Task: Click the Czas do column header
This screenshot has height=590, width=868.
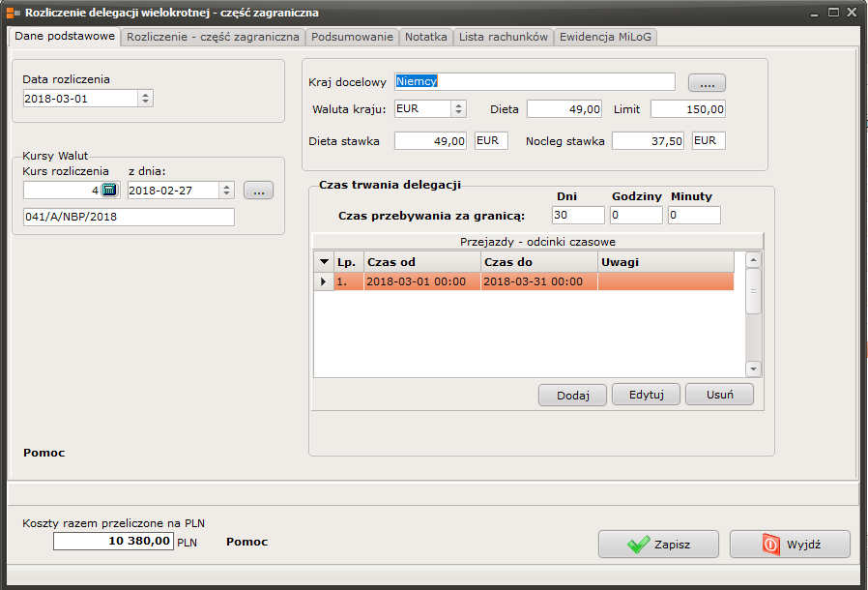Action: tap(539, 261)
